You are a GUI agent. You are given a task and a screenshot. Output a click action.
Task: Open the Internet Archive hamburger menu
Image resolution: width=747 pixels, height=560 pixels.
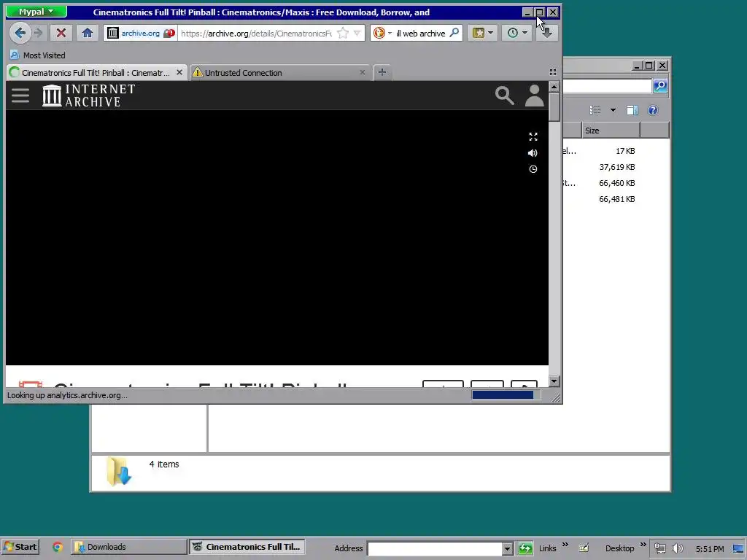click(20, 96)
